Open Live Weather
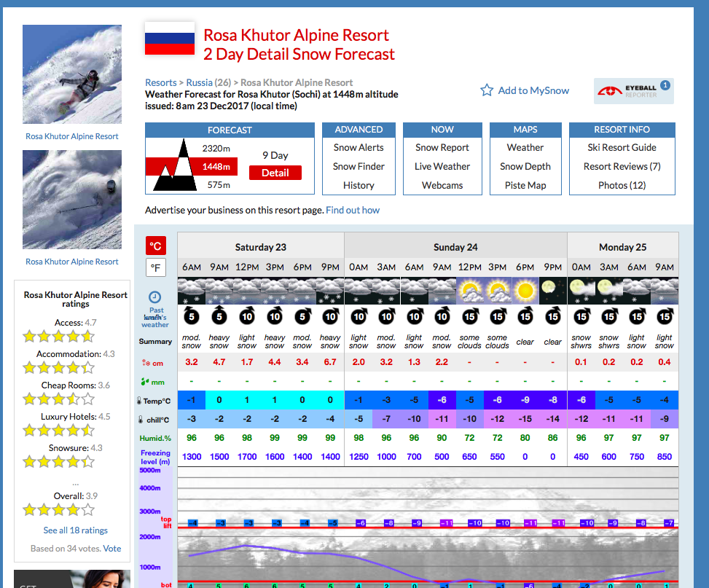 442,166
